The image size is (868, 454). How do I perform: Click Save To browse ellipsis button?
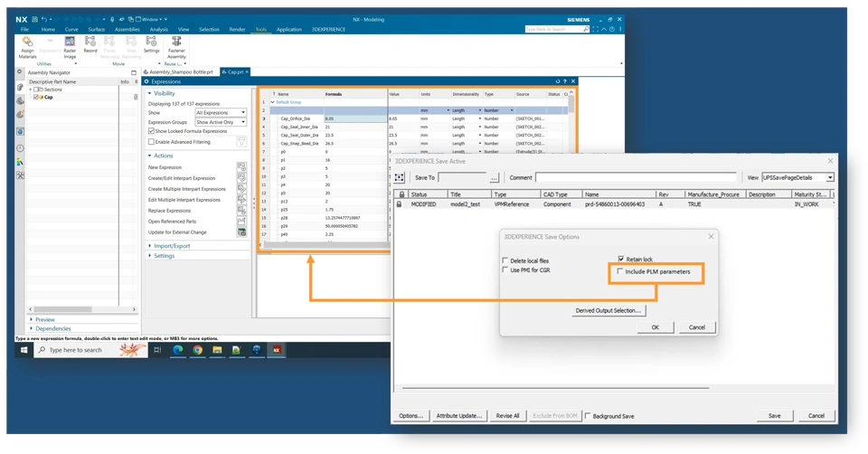pyautogui.click(x=494, y=178)
